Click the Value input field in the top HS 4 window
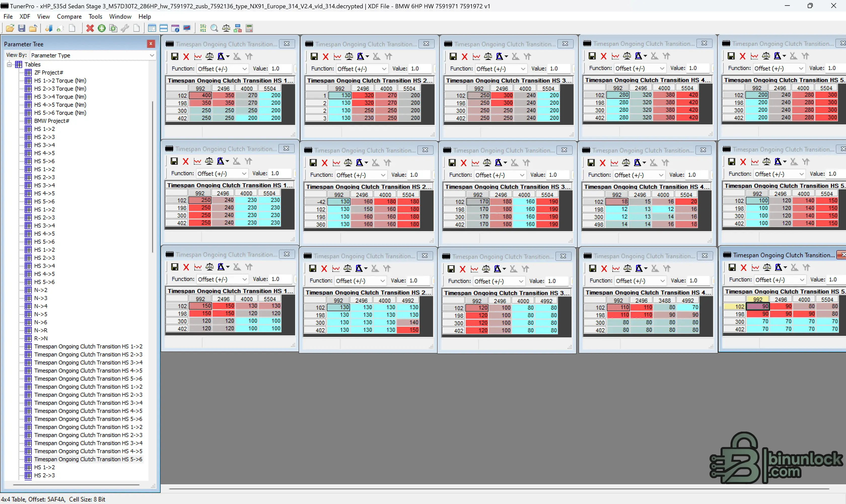 698,68
